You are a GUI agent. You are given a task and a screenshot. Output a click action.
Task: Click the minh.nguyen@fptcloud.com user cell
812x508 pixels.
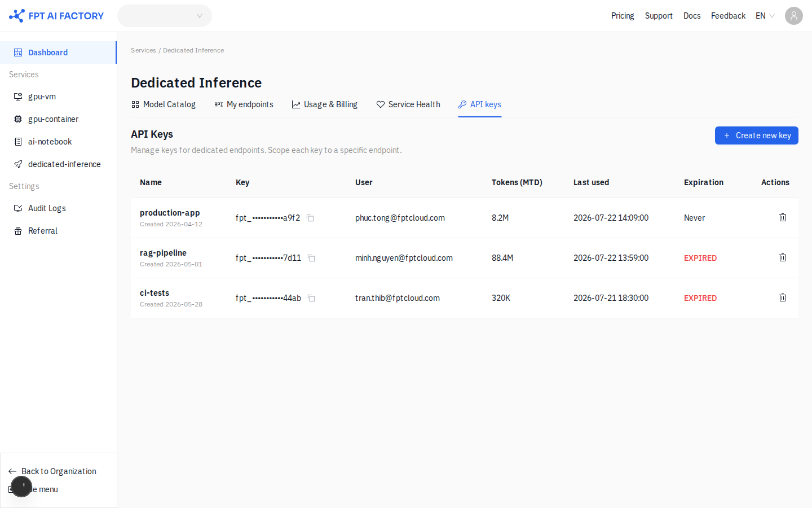404,258
